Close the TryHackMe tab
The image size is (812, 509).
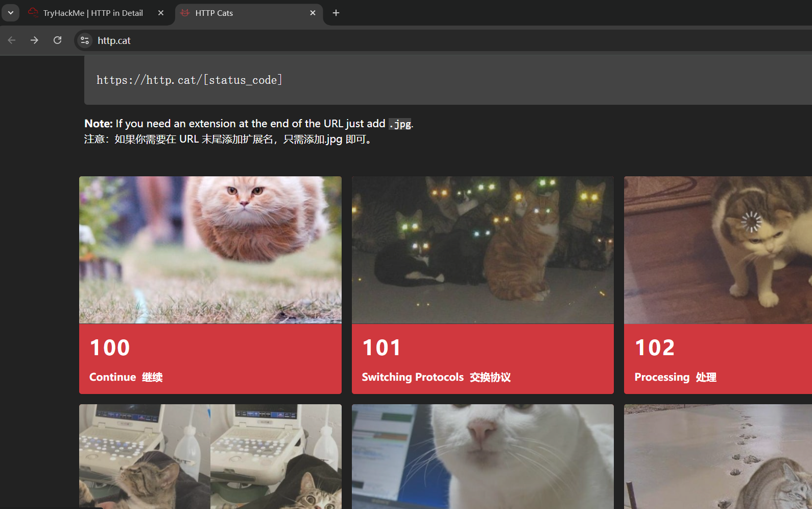pos(161,13)
